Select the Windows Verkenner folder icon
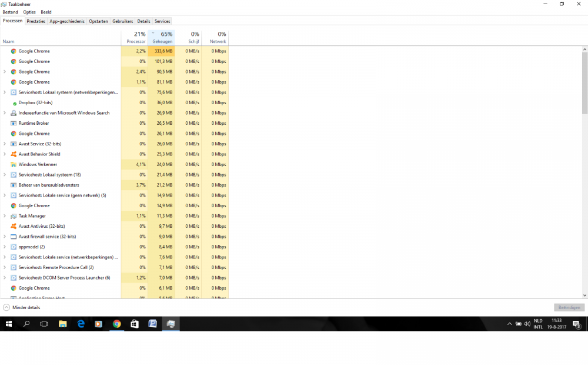This screenshot has width=588, height=365. (x=14, y=164)
